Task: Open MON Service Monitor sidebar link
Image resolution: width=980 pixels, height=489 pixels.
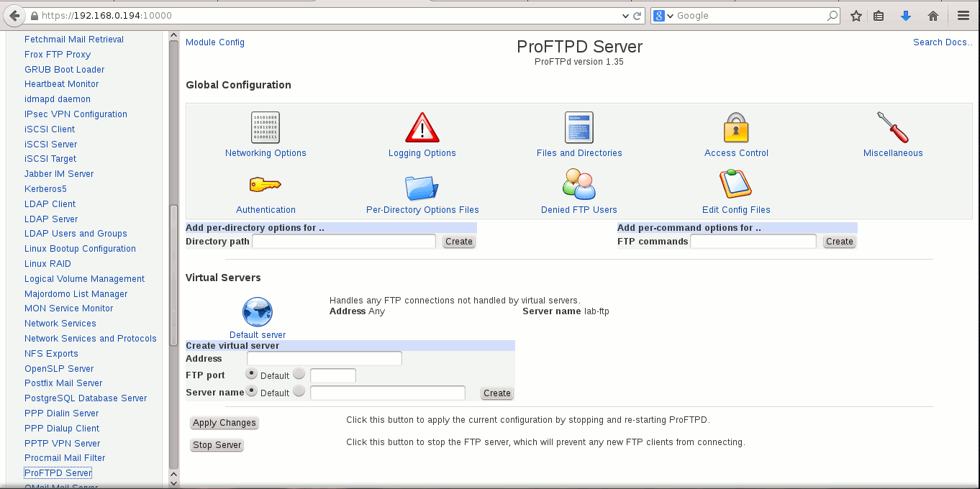Action: [x=69, y=309]
